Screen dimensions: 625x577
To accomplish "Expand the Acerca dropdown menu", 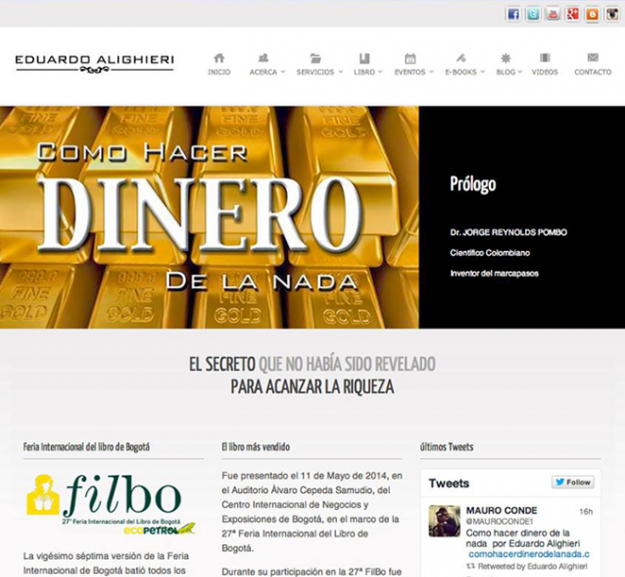I will tap(265, 64).
